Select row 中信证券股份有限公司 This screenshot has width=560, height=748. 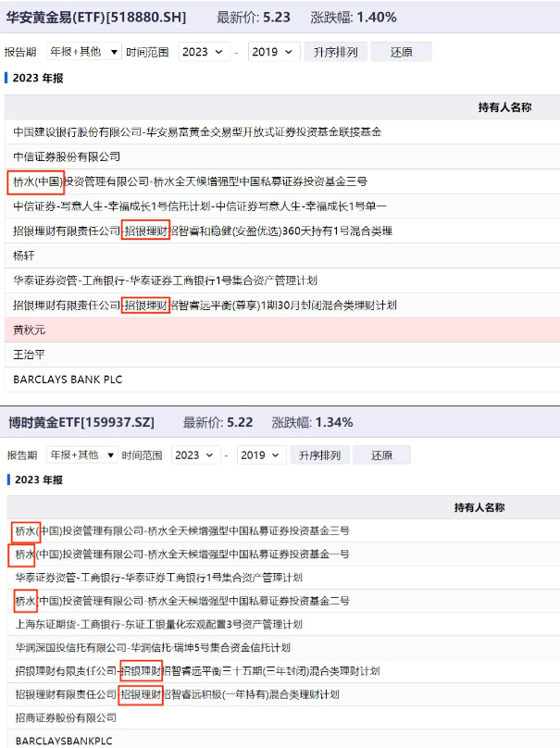click(282, 156)
